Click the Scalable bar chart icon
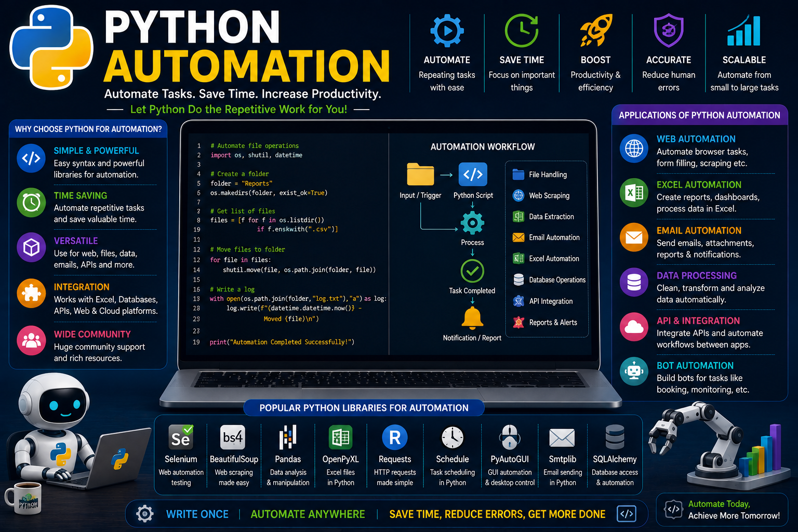 tap(744, 31)
